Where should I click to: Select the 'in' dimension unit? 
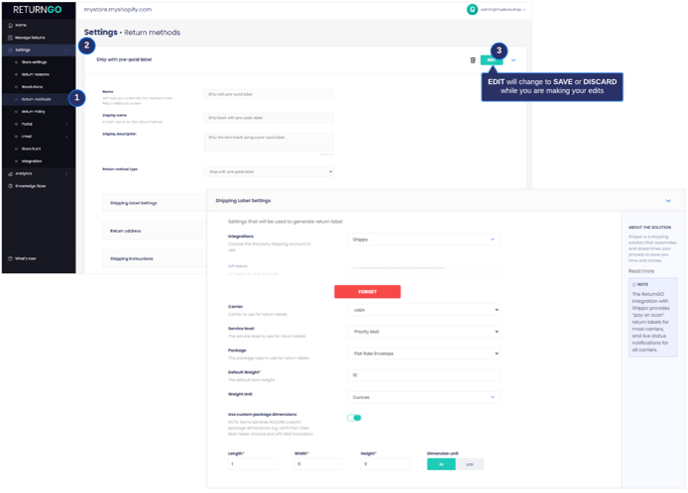pyautogui.click(x=441, y=464)
